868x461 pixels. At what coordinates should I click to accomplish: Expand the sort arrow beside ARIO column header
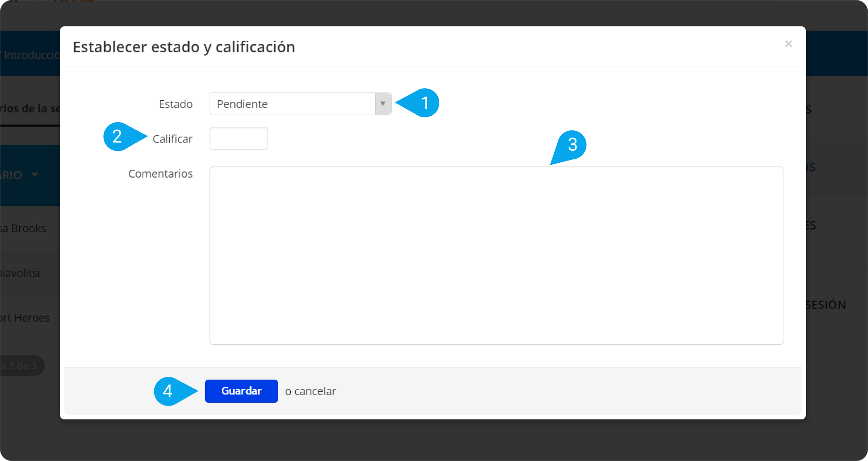tap(35, 175)
